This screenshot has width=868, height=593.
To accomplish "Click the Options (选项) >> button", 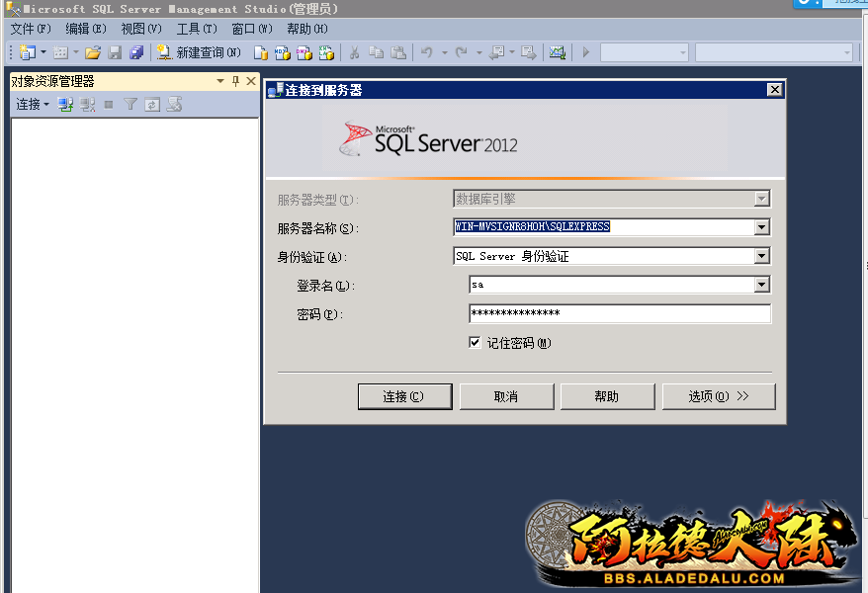I will [x=719, y=396].
